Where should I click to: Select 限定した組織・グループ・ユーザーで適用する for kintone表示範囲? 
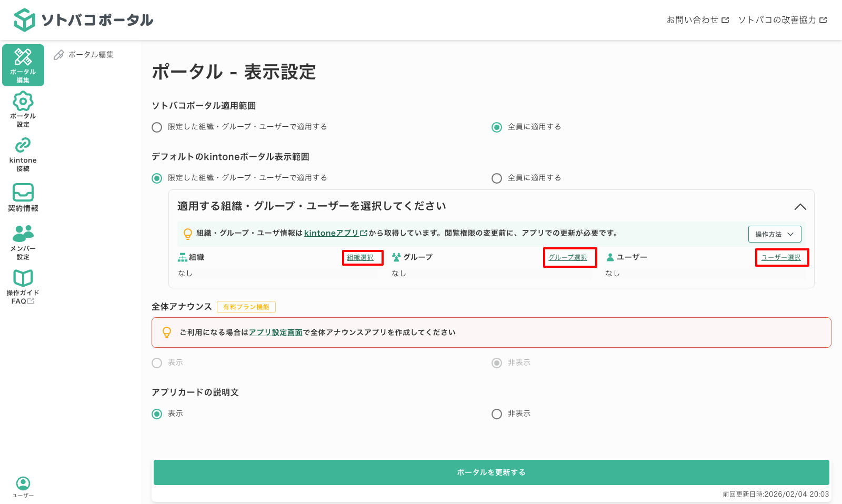coord(156,178)
